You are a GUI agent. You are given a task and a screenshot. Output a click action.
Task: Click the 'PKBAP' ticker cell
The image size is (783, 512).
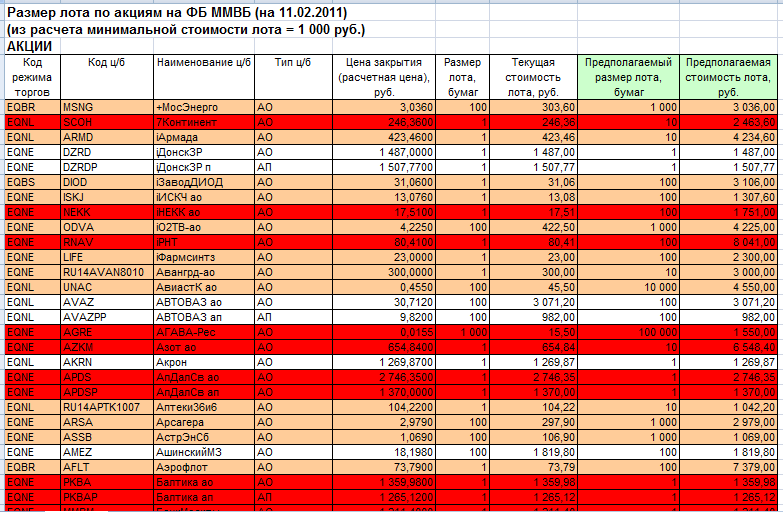coord(107,497)
